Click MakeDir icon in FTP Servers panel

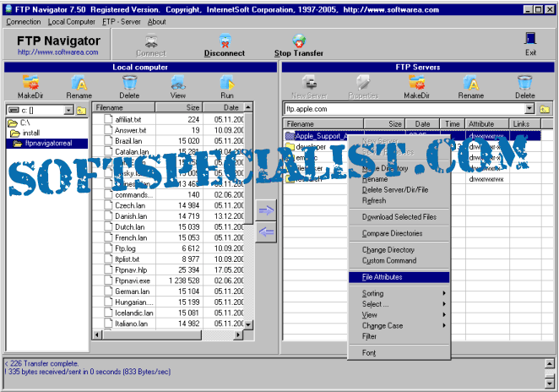[x=417, y=82]
